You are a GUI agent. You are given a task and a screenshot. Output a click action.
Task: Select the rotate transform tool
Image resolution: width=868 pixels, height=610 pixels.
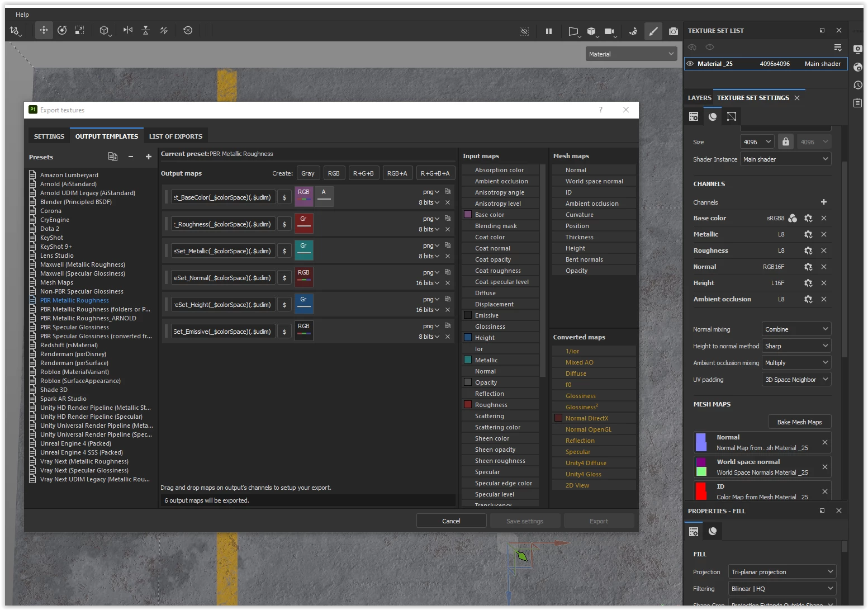(62, 30)
